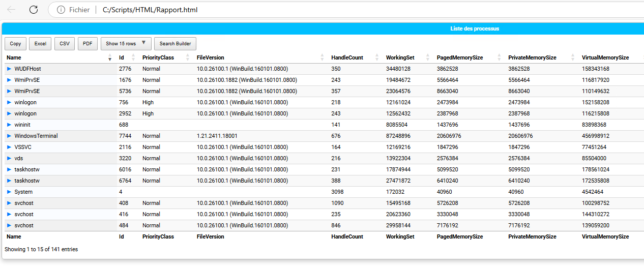Screen dimensions: 644x267
Task: Click the footer FileVersion column label
Action: click(211, 236)
